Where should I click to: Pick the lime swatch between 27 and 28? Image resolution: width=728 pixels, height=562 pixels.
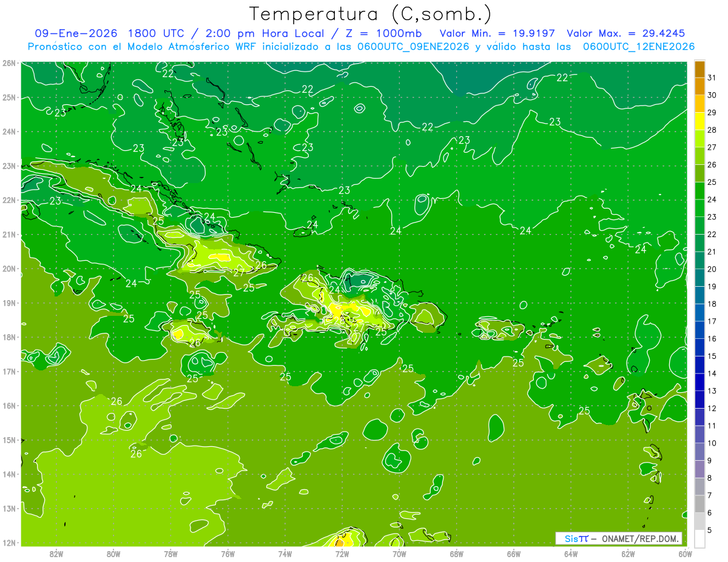(x=699, y=139)
